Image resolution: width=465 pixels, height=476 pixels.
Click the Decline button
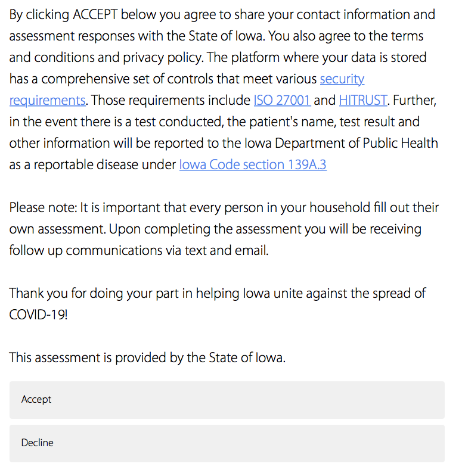(x=227, y=443)
